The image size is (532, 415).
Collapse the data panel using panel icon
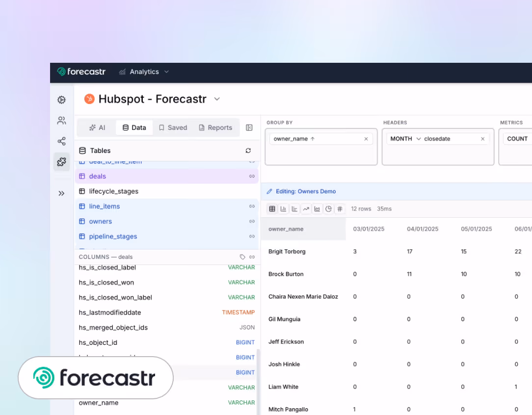tap(249, 128)
